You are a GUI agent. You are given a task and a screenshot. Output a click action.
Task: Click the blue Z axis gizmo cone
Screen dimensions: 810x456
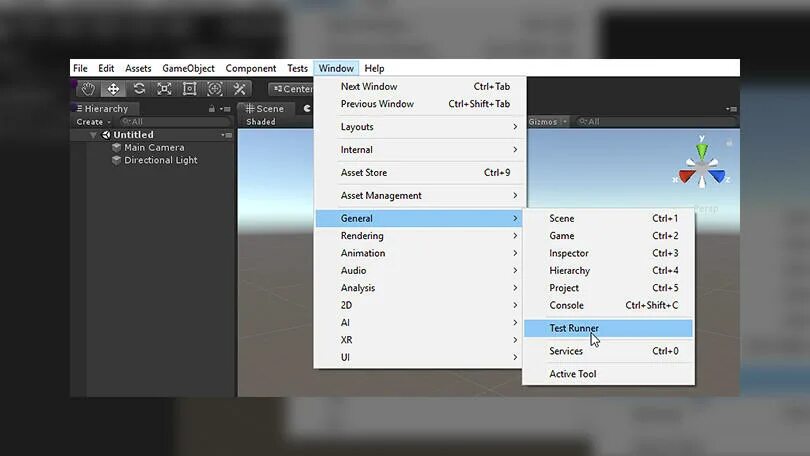[717, 177]
